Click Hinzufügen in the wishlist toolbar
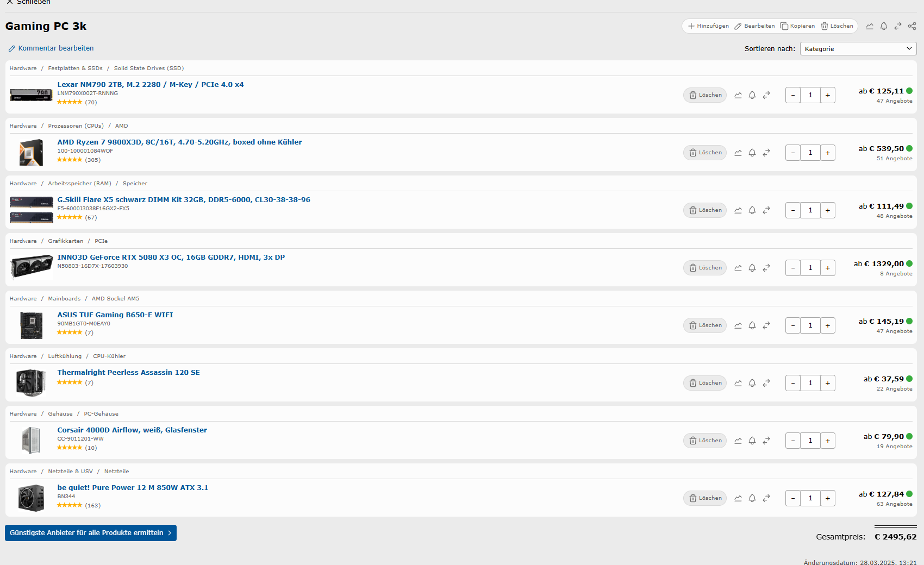This screenshot has width=924, height=565. pos(709,26)
